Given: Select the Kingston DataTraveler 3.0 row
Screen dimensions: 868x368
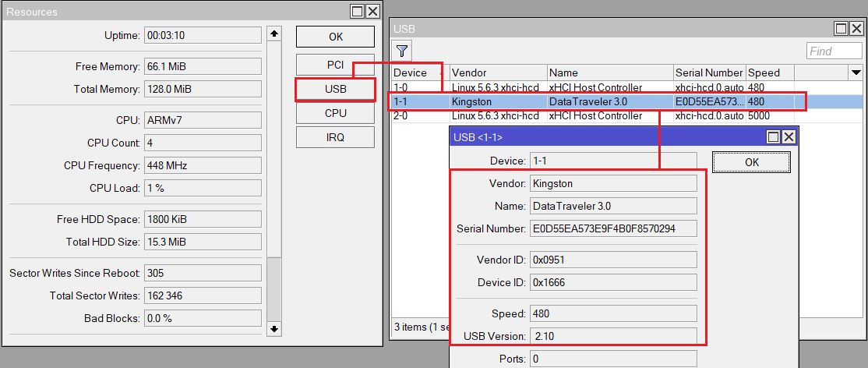Looking at the screenshot, I should point(627,102).
